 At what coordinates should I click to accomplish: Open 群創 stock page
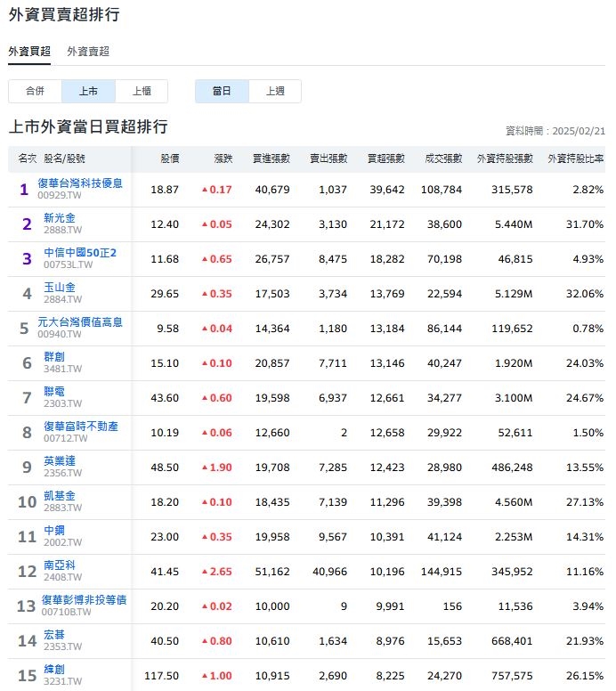click(54, 356)
